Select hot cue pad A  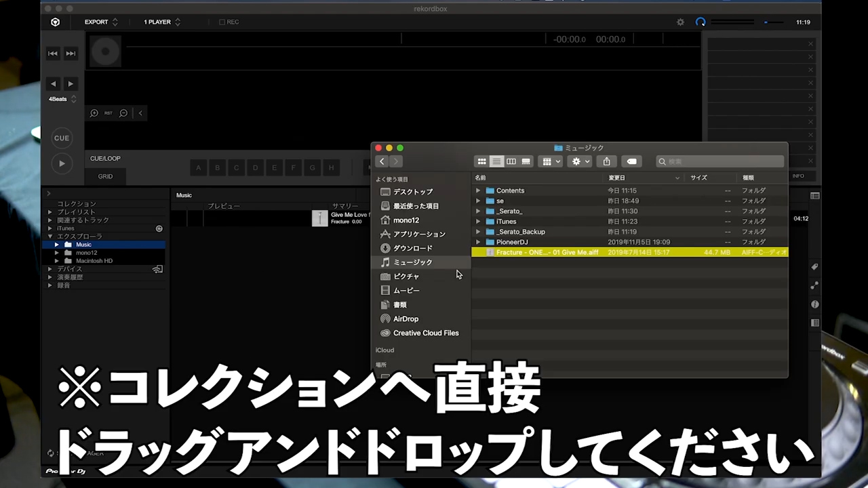coord(199,167)
